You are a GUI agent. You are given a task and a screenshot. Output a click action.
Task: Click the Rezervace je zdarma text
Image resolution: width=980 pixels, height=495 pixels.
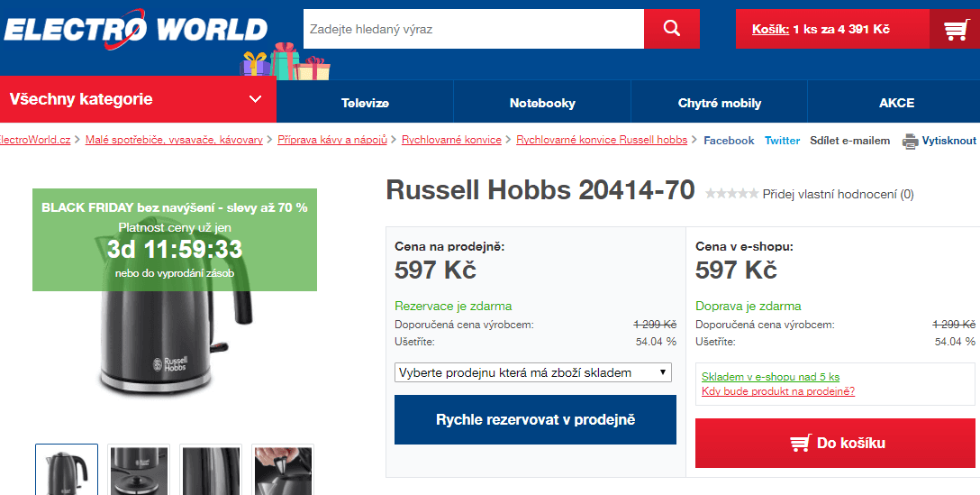(x=453, y=306)
